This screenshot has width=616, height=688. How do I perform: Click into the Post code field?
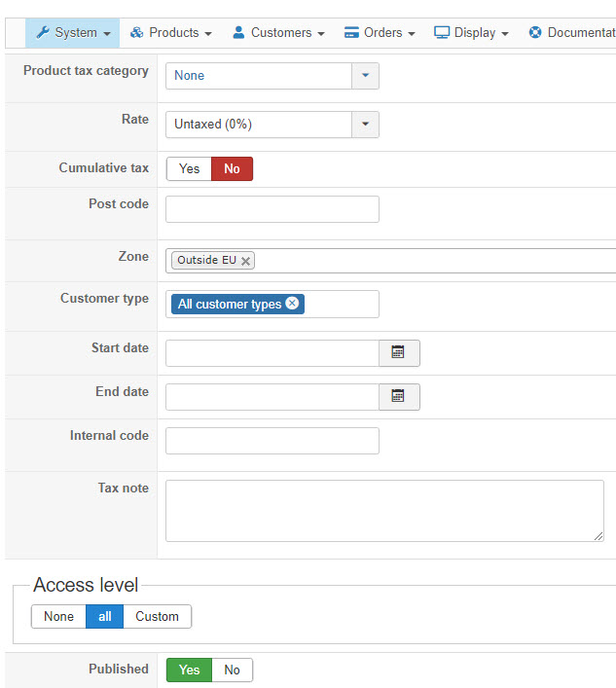(x=272, y=209)
